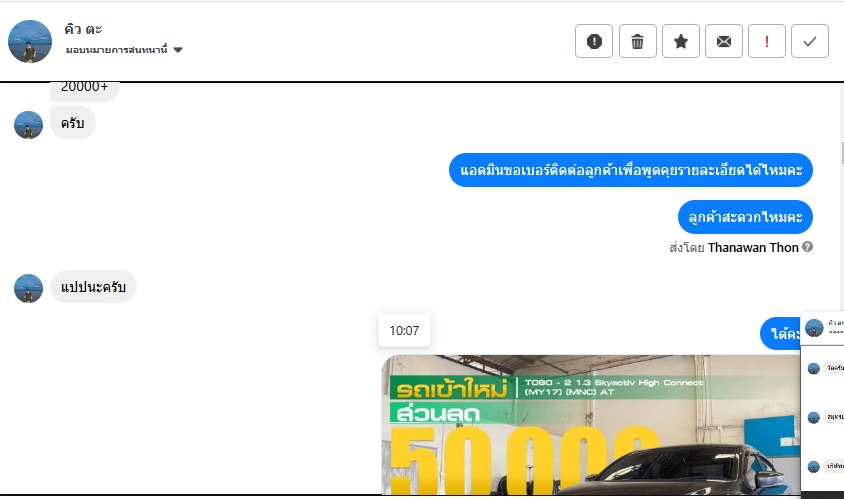Expand the มอบหมายการสนทนานี้ dropdown arrow
Image resolution: width=844 pixels, height=499 pixels.
point(178,50)
